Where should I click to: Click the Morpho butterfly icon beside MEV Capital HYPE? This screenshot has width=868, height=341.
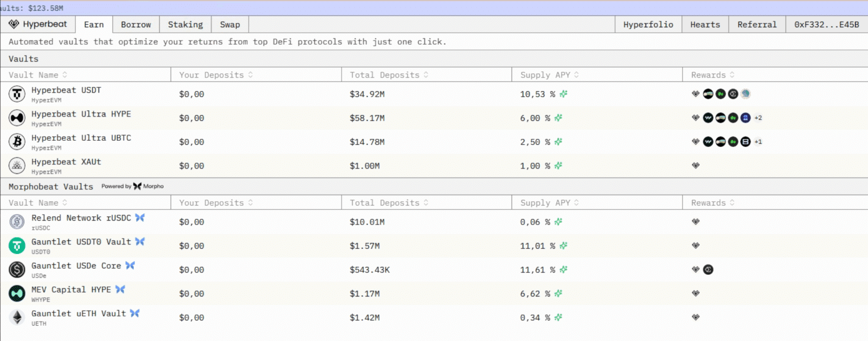120,290
